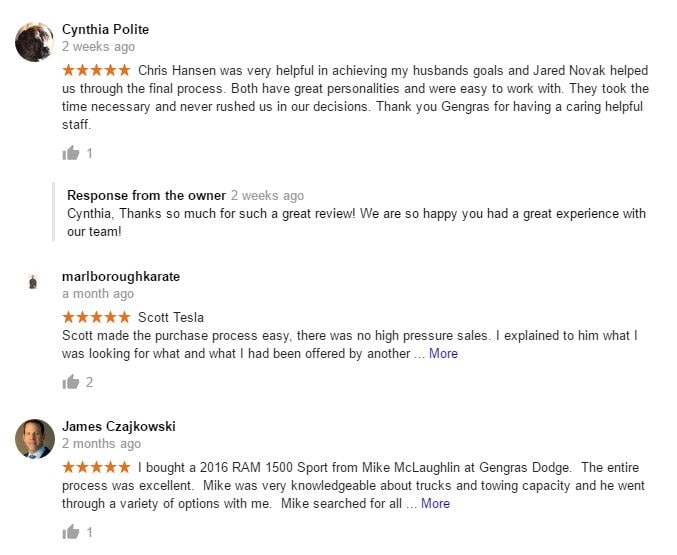Click thumbs-up on marlboroughkarate's review
Image resolution: width=677 pixels, height=555 pixels.
click(70, 381)
